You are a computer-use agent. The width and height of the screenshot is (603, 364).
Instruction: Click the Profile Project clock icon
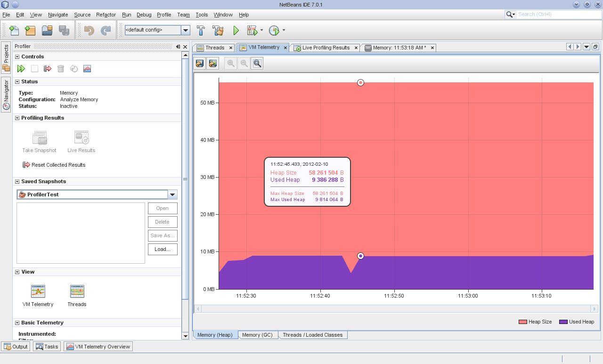pyautogui.click(x=274, y=30)
